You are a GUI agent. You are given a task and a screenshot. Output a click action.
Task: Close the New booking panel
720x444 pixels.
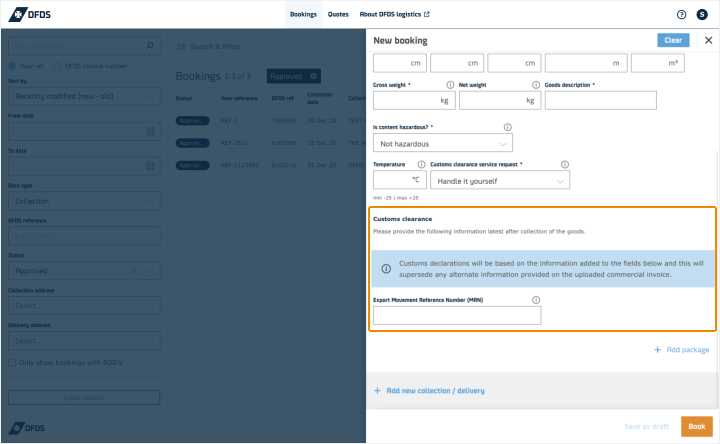[709, 40]
